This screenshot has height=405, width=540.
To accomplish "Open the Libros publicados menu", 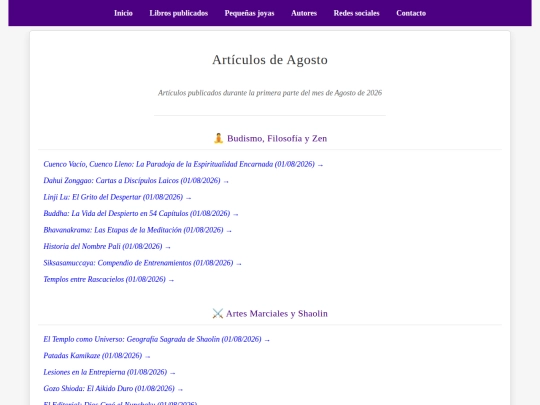I will (x=178, y=13).
